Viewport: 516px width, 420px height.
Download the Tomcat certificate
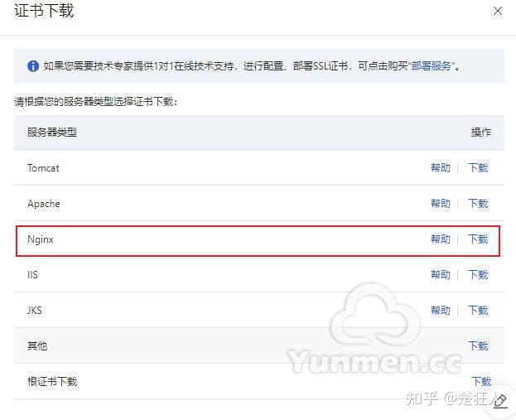(478, 168)
